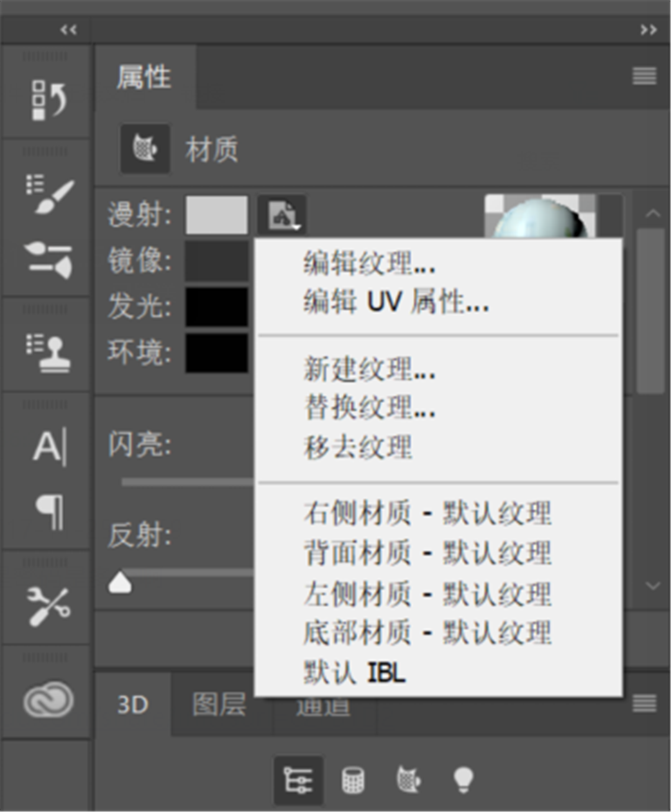The image size is (671, 812).
Task: Filter 3D panel by meshes
Action: coord(353,780)
